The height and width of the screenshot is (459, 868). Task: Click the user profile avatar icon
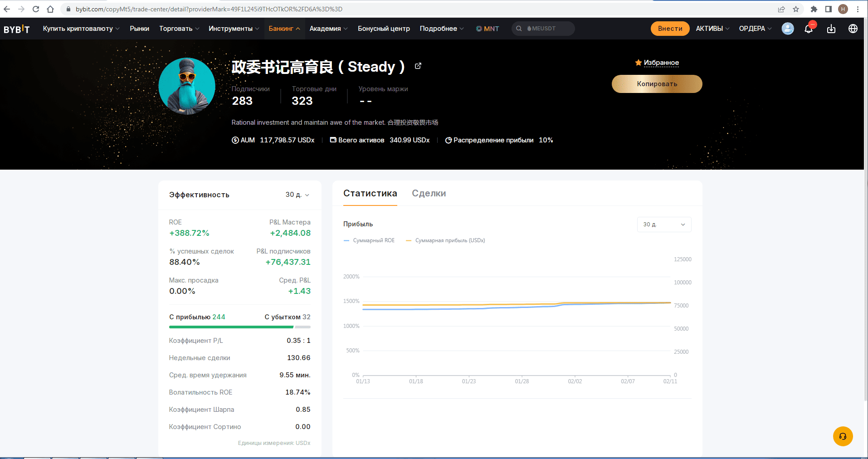coord(788,29)
